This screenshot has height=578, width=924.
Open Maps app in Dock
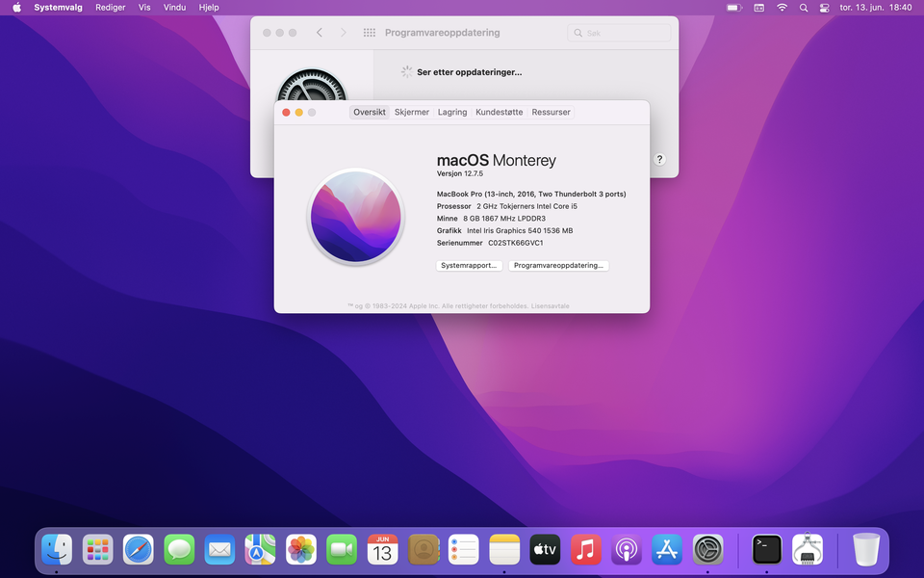(x=261, y=550)
